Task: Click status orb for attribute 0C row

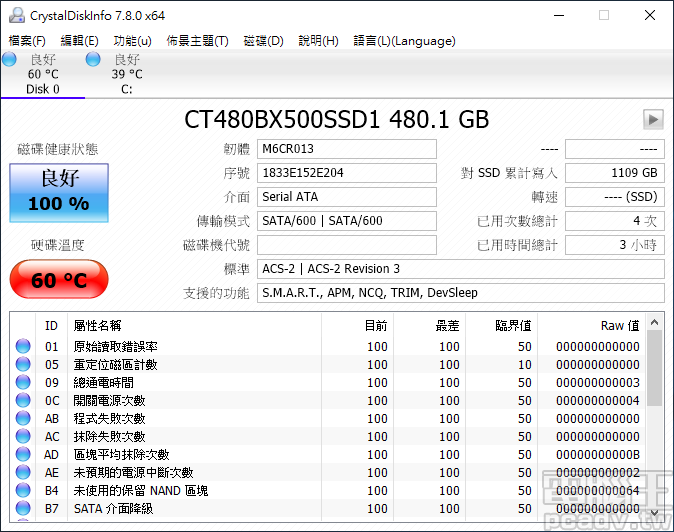Action: pos(23,401)
